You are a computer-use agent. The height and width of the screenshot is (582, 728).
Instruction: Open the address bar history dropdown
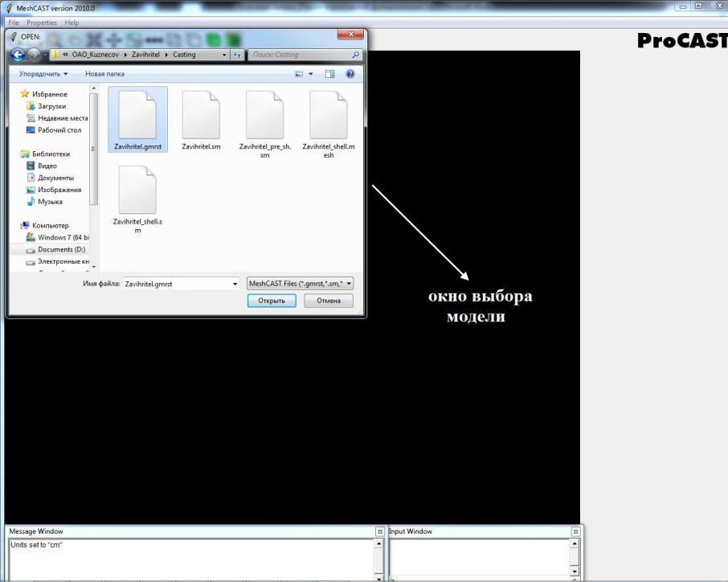click(x=224, y=55)
